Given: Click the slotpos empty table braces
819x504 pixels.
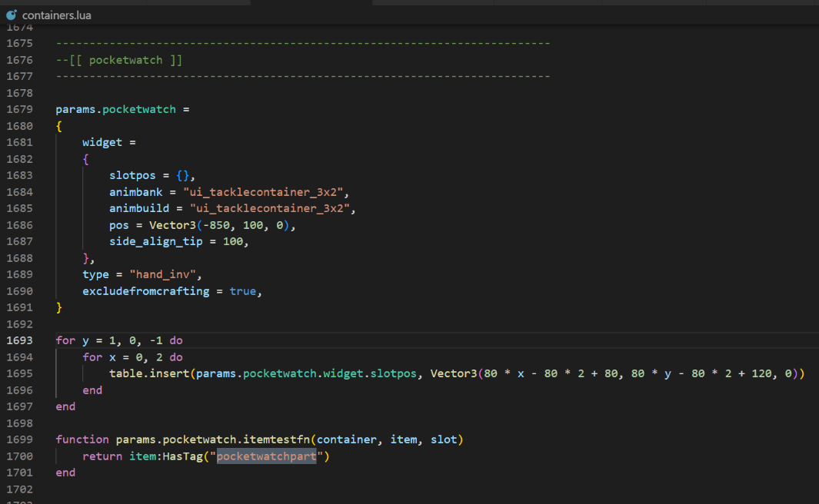Looking at the screenshot, I should point(178,175).
